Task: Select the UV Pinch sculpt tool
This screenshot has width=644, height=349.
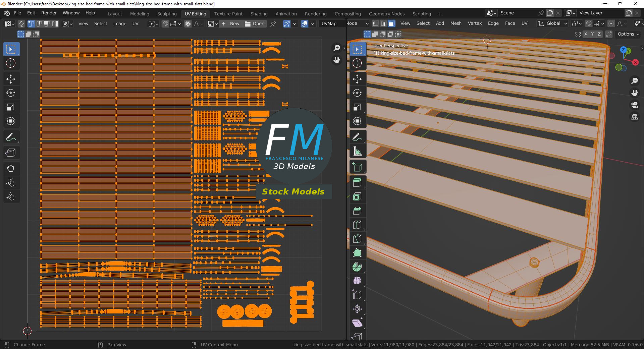Action: pos(11,196)
